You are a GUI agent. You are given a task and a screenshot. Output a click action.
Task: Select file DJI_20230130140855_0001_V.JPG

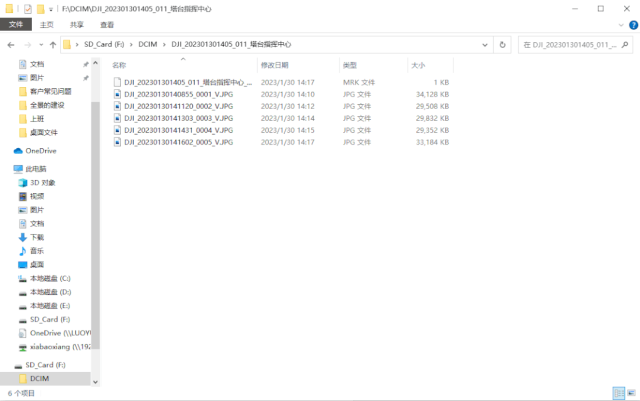point(179,94)
